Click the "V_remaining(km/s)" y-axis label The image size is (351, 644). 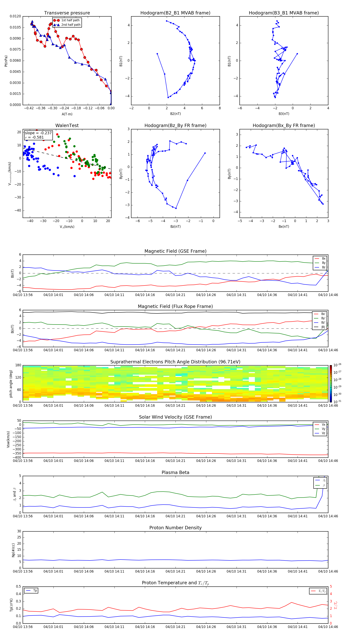[10, 173]
